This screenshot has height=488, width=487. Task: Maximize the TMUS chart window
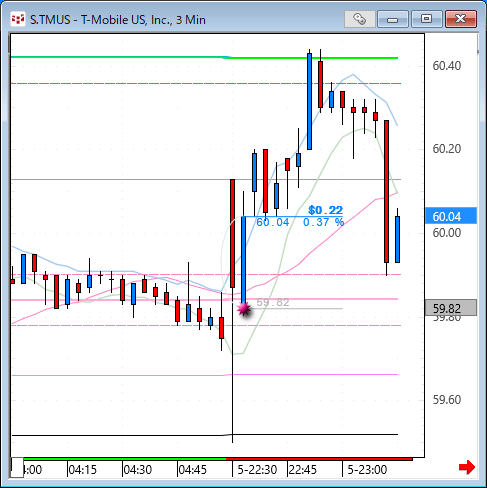coord(426,19)
